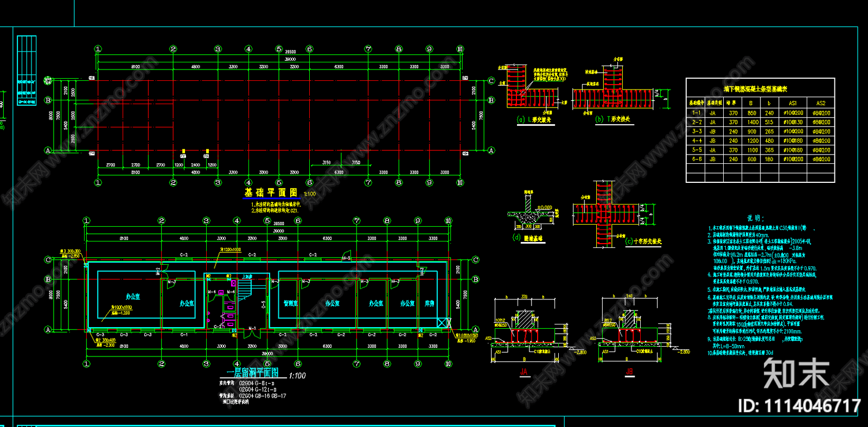Pick the italic 1:100 scale beside 一层留洞平面图
The width and height of the screenshot is (868, 427).
297,375
